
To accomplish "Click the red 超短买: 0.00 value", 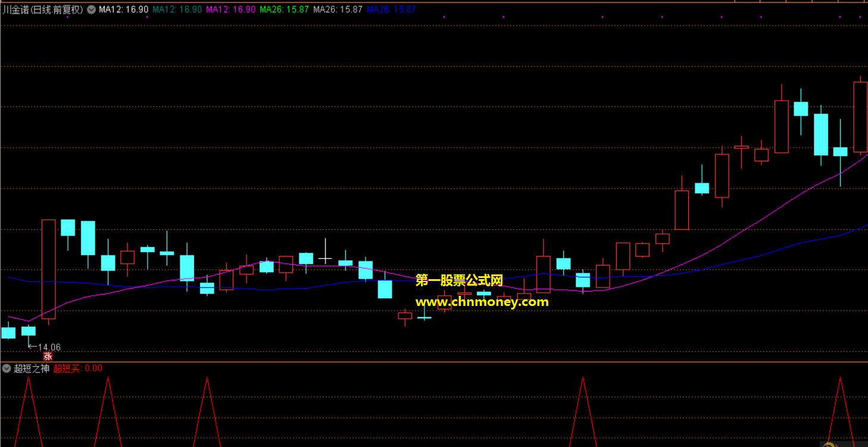I will point(78,368).
